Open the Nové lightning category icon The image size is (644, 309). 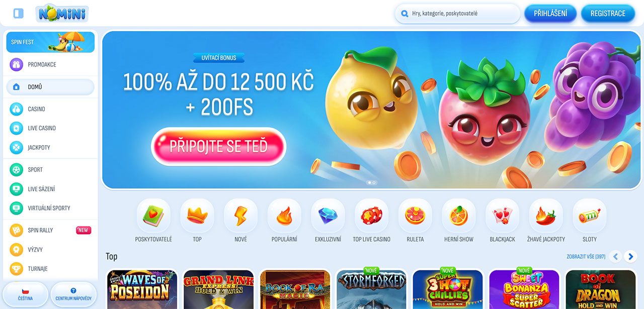(x=240, y=216)
